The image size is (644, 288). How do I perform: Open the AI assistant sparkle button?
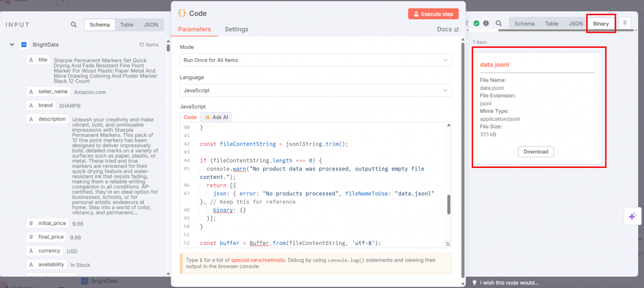coord(632,216)
